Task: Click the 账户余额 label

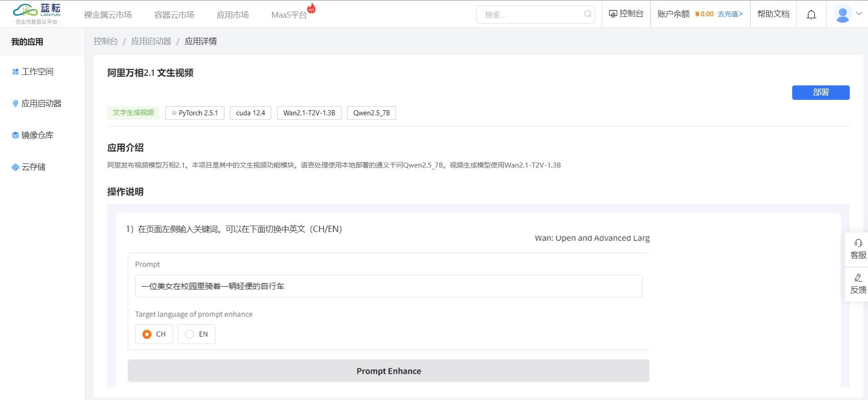Action: pos(674,14)
